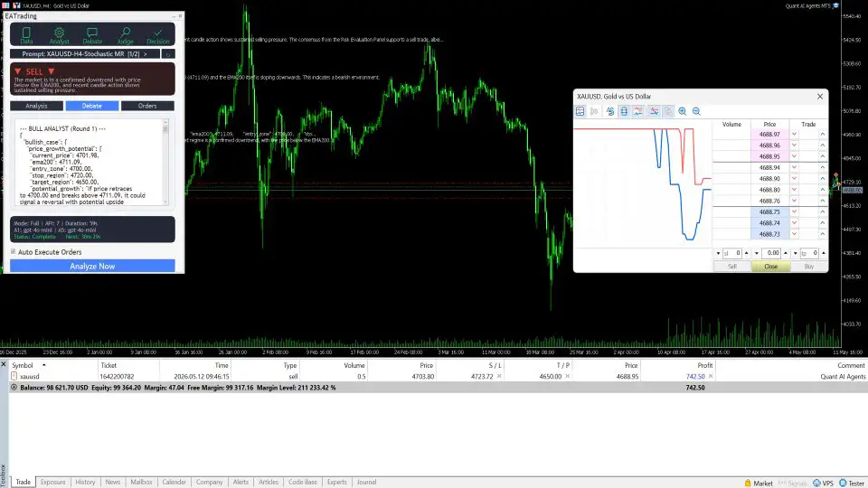Click buy arrow at price 4688.73
Image resolution: width=868 pixels, height=488 pixels.
pos(823,234)
